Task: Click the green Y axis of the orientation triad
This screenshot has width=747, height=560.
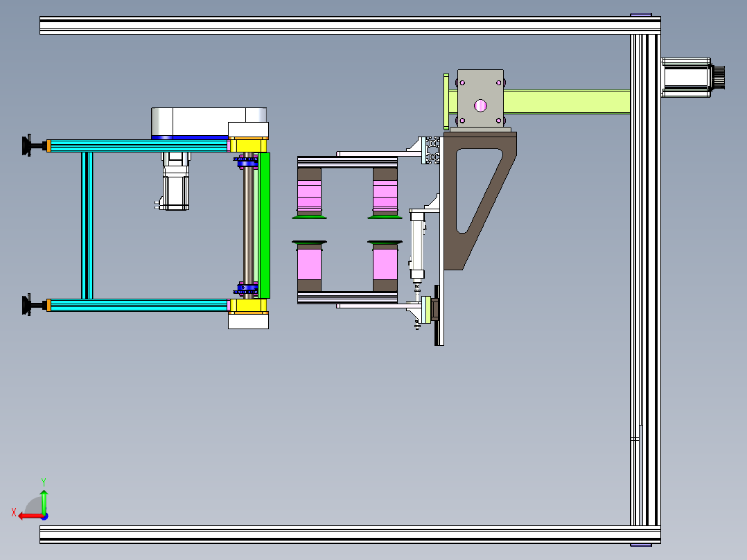Action: click(44, 502)
